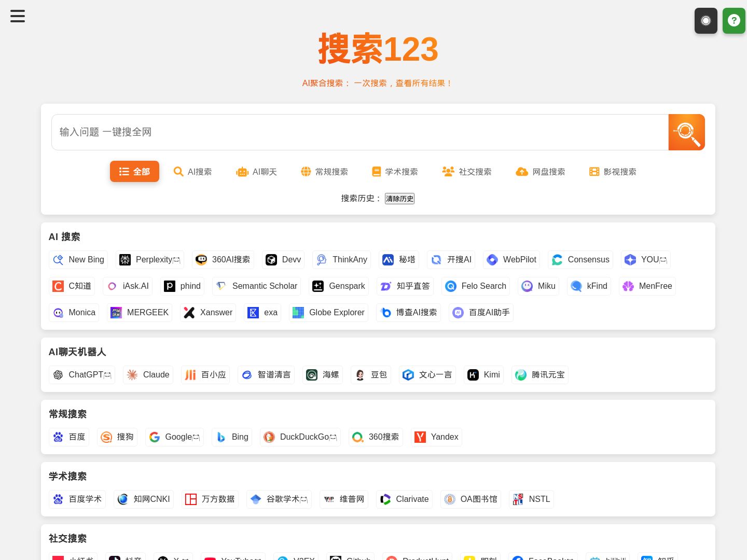
Task: Open 百度 search engine
Action: 69,437
